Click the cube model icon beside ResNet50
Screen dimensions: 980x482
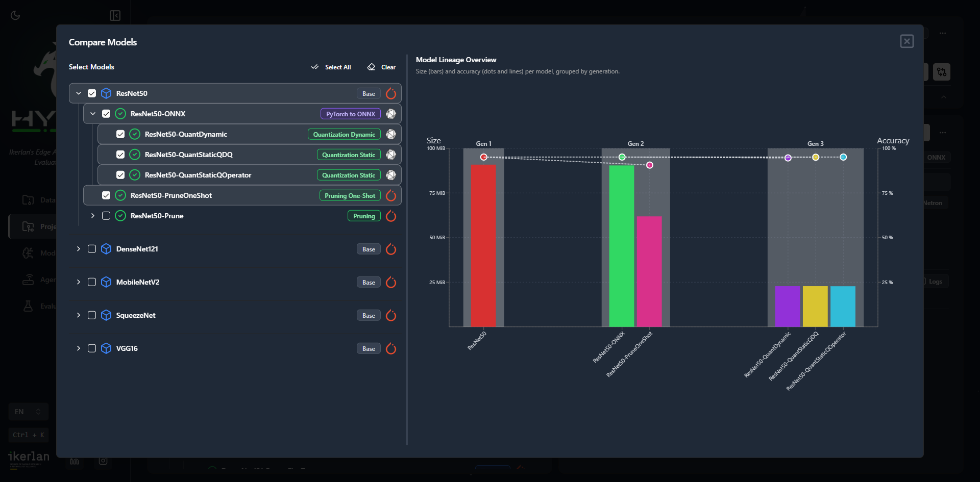[x=106, y=93]
